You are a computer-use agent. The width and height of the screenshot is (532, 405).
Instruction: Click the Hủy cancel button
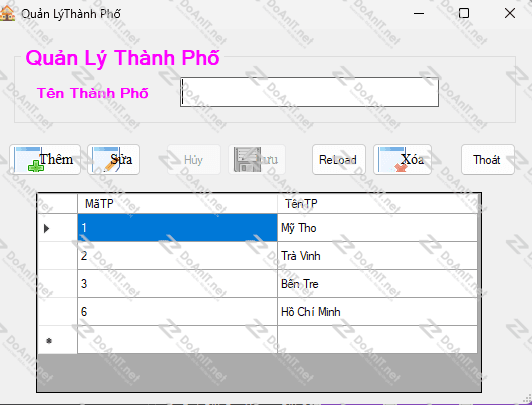coord(194,159)
